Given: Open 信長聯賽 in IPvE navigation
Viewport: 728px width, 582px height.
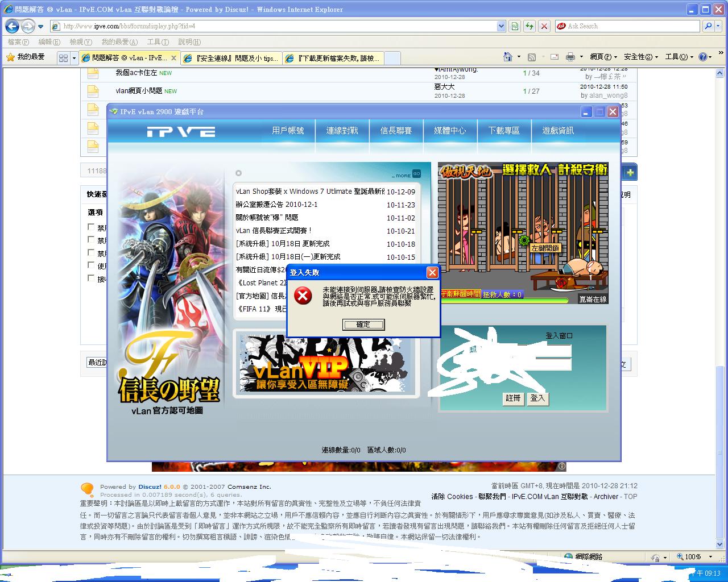Looking at the screenshot, I should 396,131.
